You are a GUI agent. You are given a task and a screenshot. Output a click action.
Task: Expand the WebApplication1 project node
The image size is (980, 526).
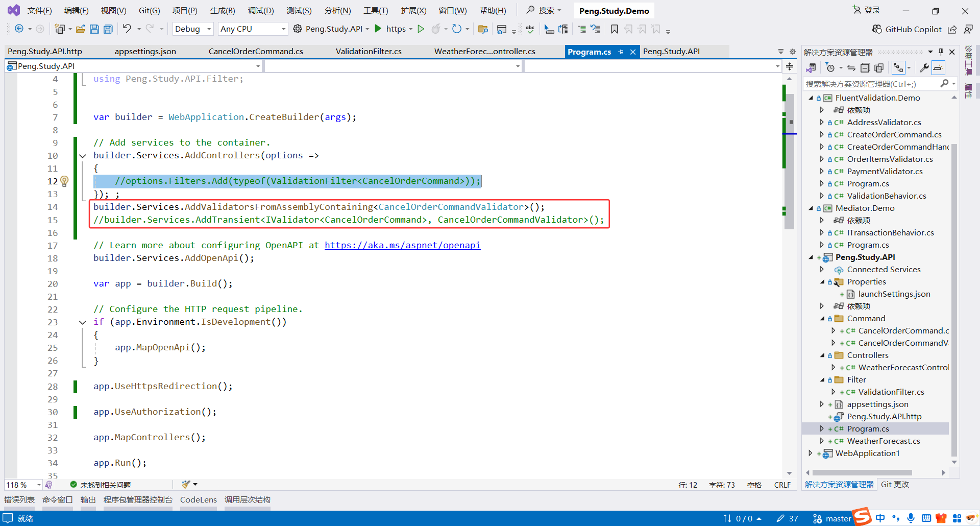coord(811,453)
